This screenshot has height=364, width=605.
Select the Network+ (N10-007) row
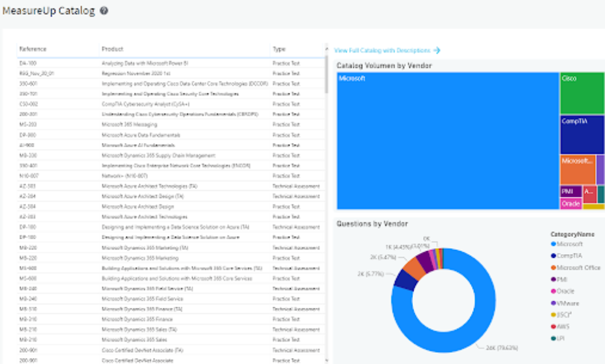[171, 176]
